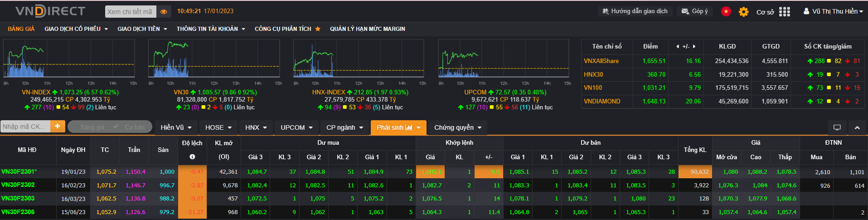Click the Vietnam flag language icon
The height and width of the screenshot is (220, 868).
(x=726, y=11)
